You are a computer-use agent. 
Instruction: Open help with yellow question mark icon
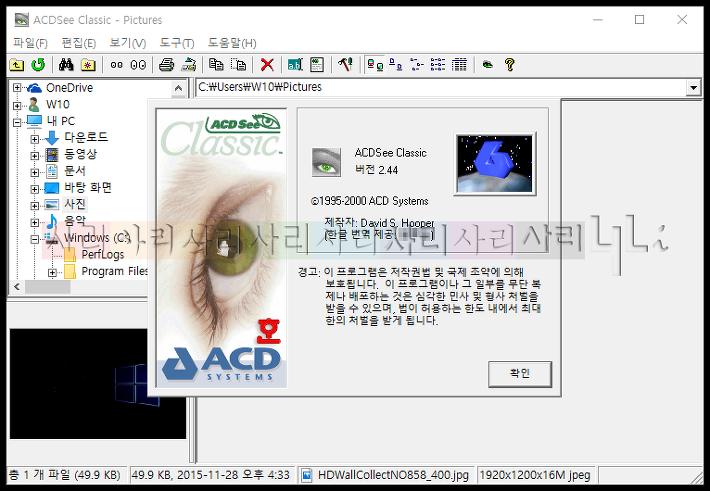509,65
